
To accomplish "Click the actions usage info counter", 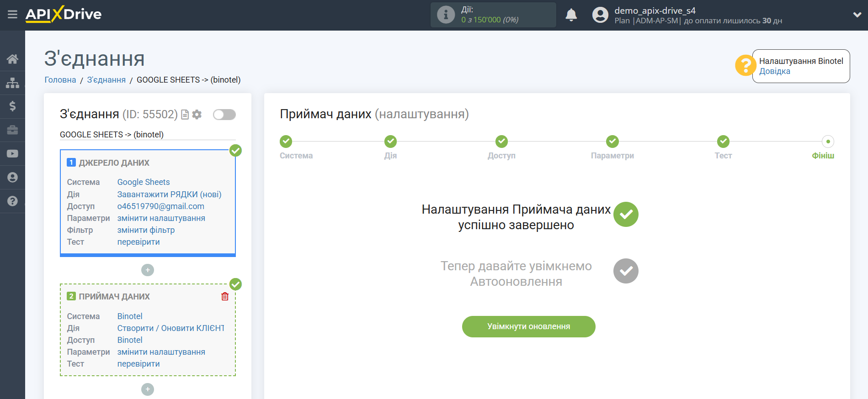I will coord(493,15).
